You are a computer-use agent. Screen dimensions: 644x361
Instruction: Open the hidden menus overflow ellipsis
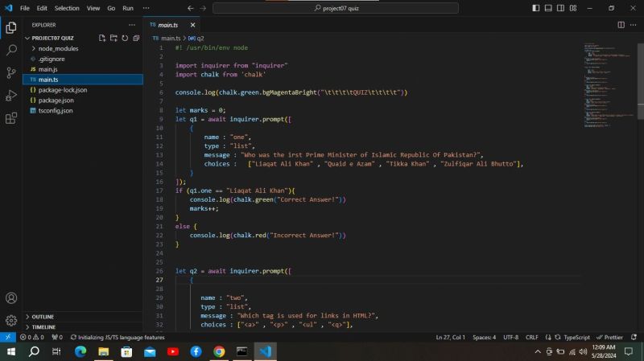click(x=146, y=8)
